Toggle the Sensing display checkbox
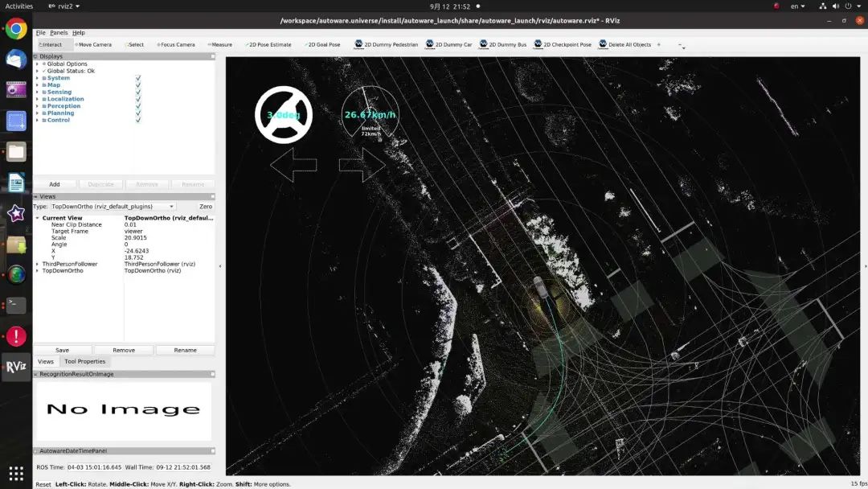This screenshot has width=868, height=489. coord(138,92)
